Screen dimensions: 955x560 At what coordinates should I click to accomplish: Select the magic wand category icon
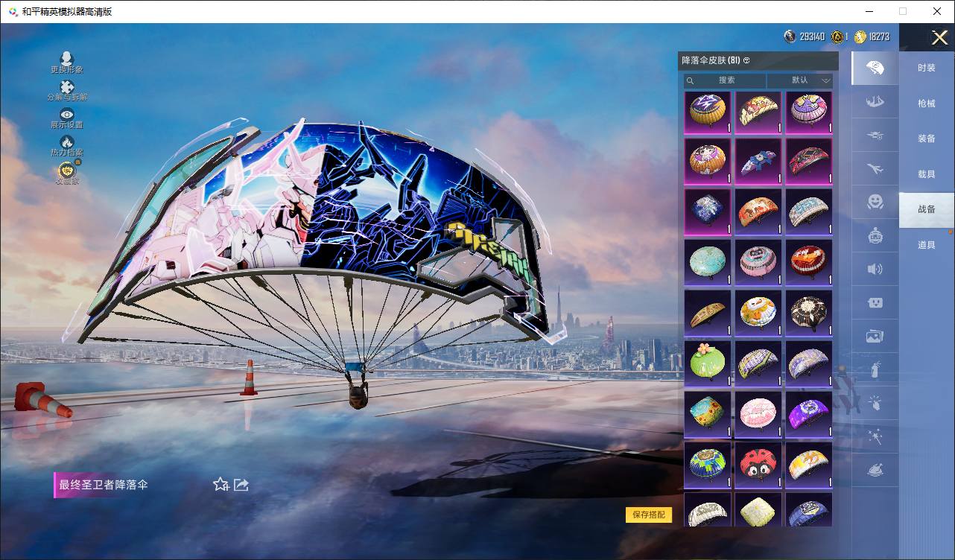875,436
